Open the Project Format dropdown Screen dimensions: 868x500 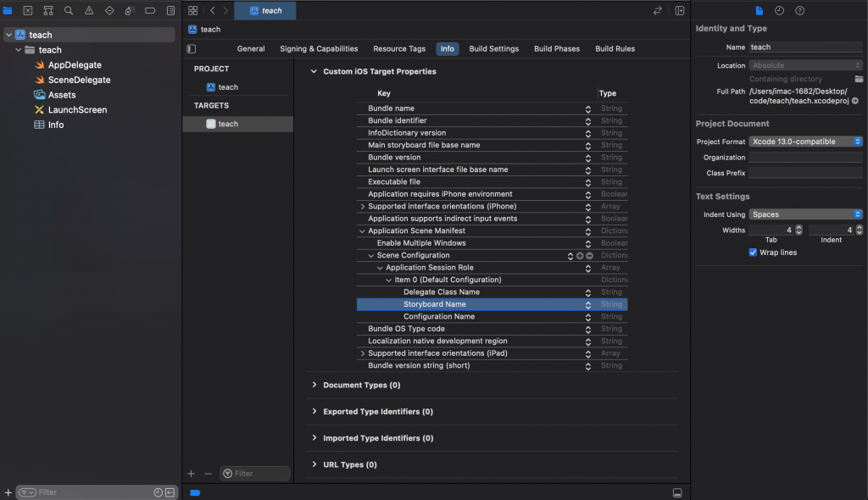[805, 142]
